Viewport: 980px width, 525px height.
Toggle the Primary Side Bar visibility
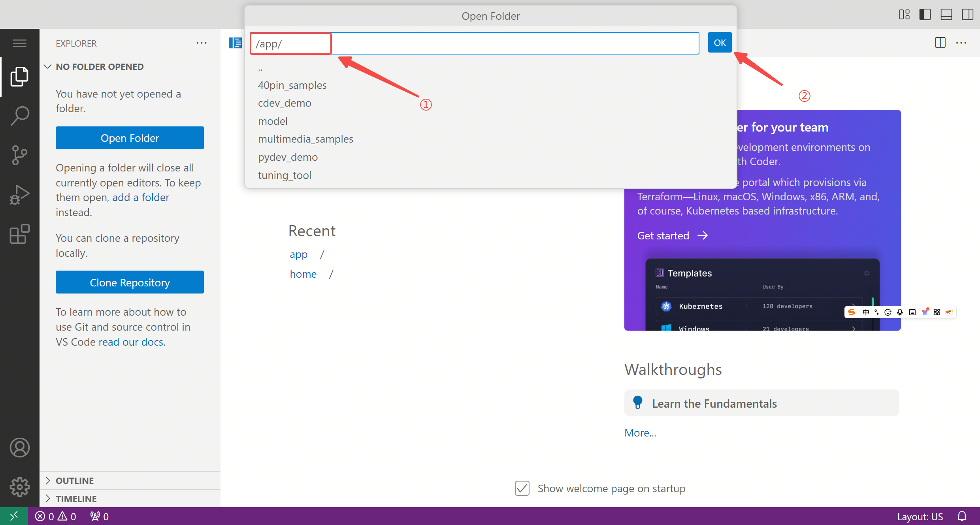coord(925,14)
